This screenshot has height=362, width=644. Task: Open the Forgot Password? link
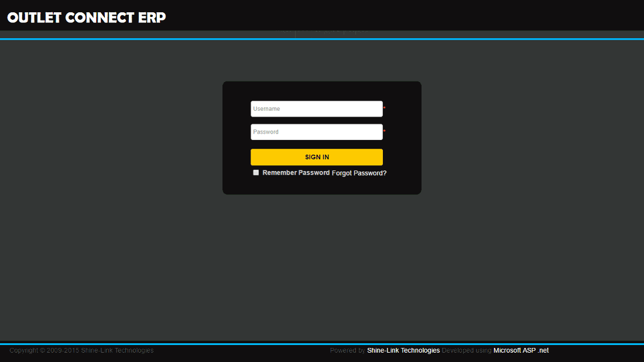(359, 173)
